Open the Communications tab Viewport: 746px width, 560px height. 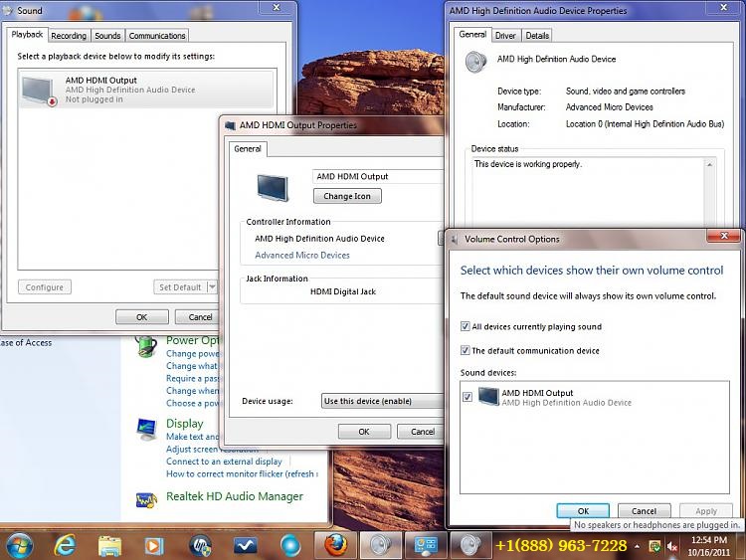157,36
